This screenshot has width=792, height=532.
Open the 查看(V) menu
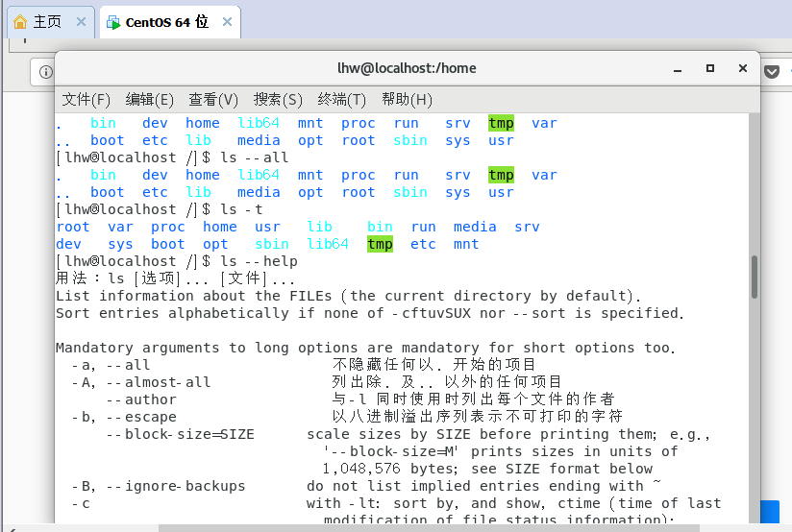click(213, 100)
